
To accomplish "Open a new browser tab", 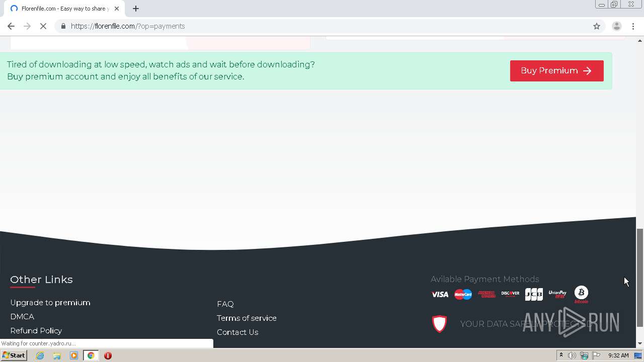I will (136, 9).
